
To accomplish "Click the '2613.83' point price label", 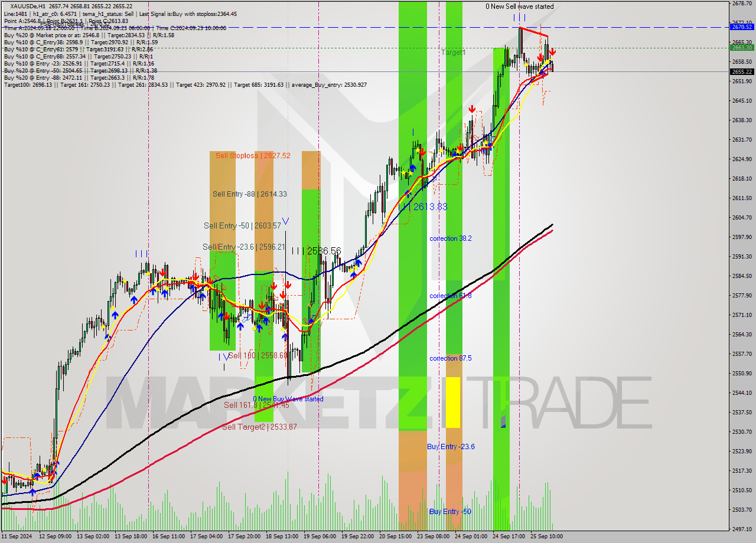I will (430, 207).
